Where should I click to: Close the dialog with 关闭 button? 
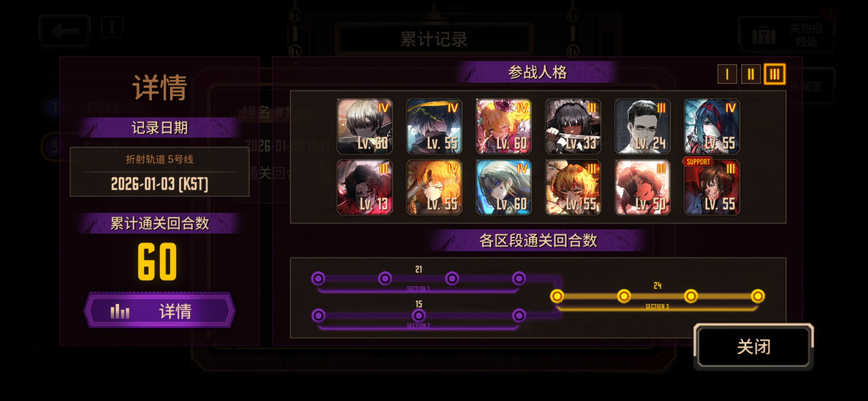[754, 346]
